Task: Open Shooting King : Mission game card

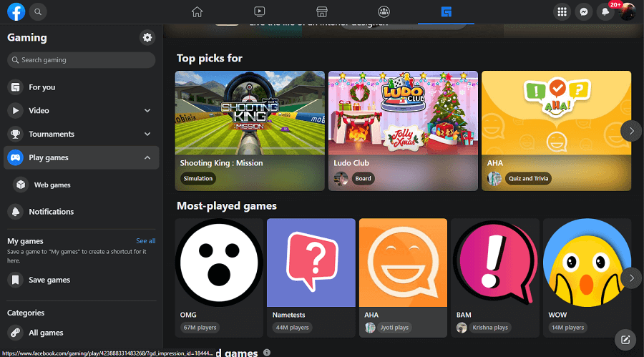Action: pyautogui.click(x=250, y=131)
